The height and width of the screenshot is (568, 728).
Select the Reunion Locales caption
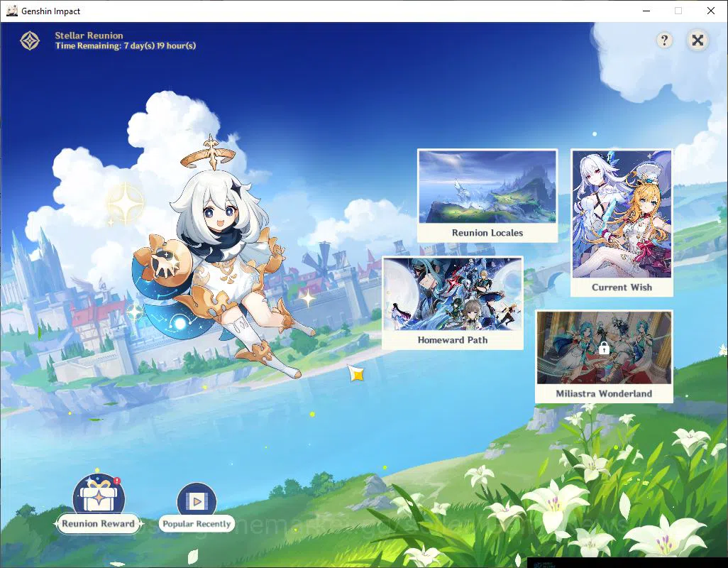487,233
